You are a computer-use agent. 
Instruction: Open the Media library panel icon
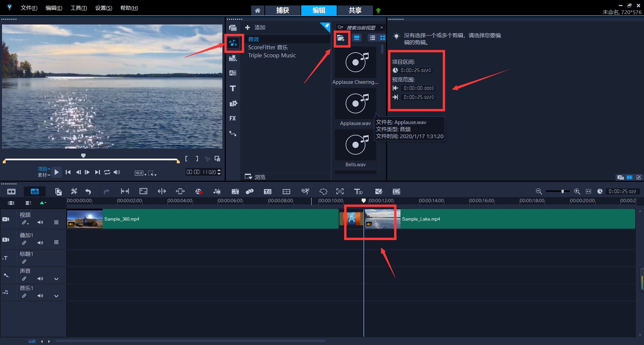pyautogui.click(x=233, y=28)
